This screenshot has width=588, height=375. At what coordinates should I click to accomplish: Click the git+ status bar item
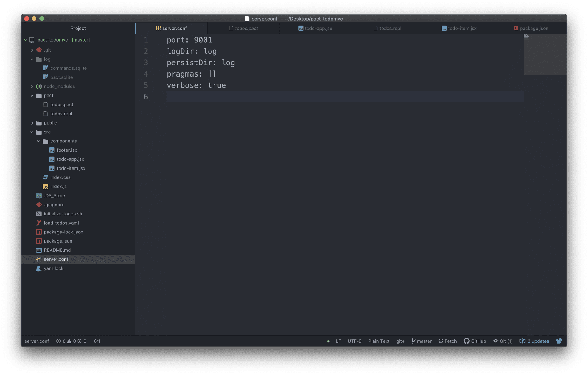coord(400,341)
